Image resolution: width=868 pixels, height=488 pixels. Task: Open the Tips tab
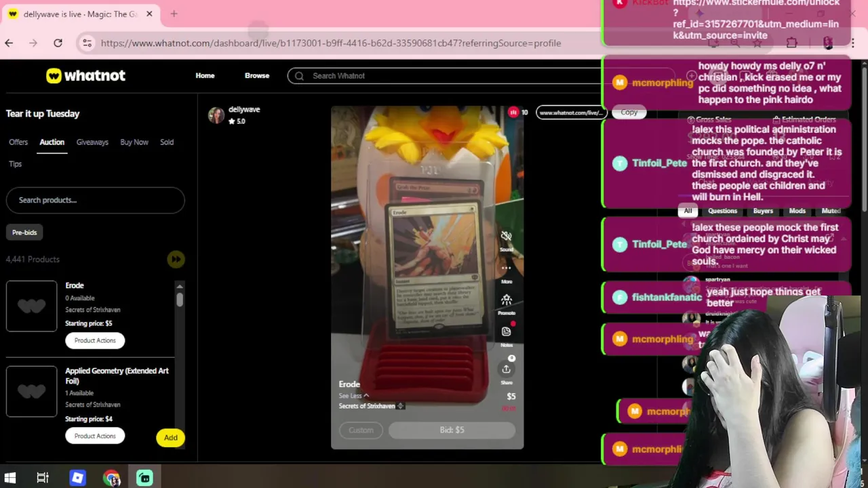pyautogui.click(x=15, y=164)
